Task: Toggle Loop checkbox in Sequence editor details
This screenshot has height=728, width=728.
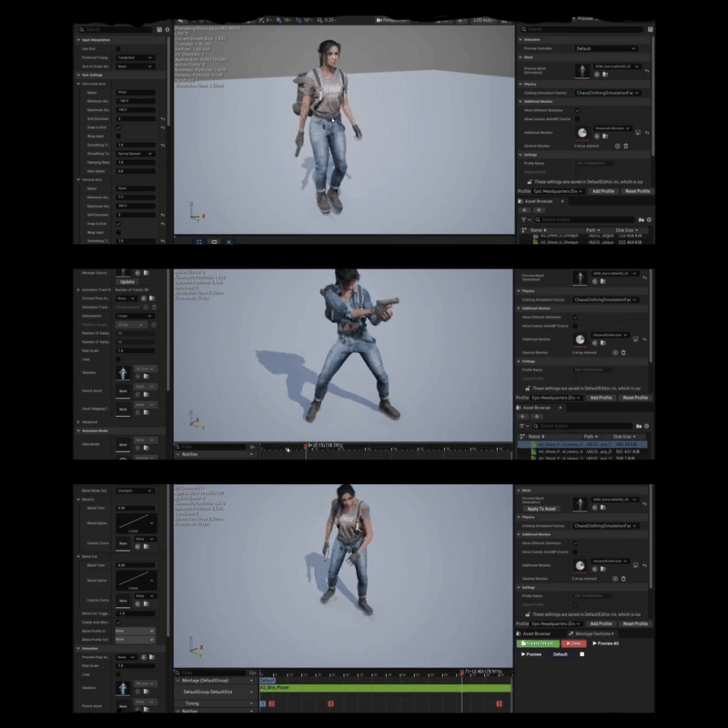Action: pos(118,359)
